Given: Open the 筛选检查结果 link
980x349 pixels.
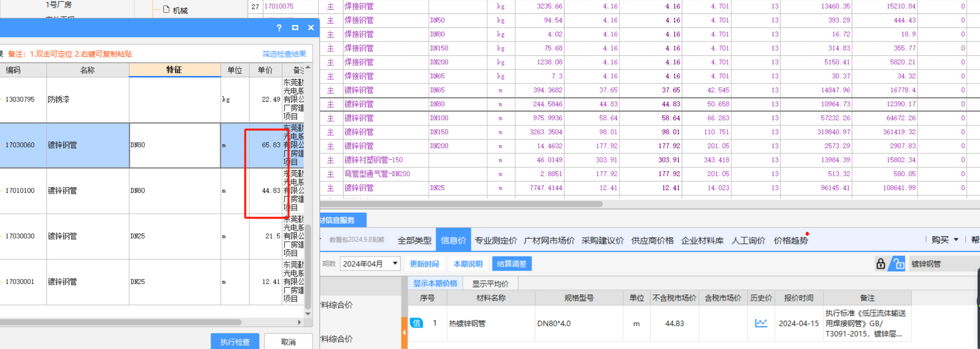Looking at the screenshot, I should tap(284, 54).
